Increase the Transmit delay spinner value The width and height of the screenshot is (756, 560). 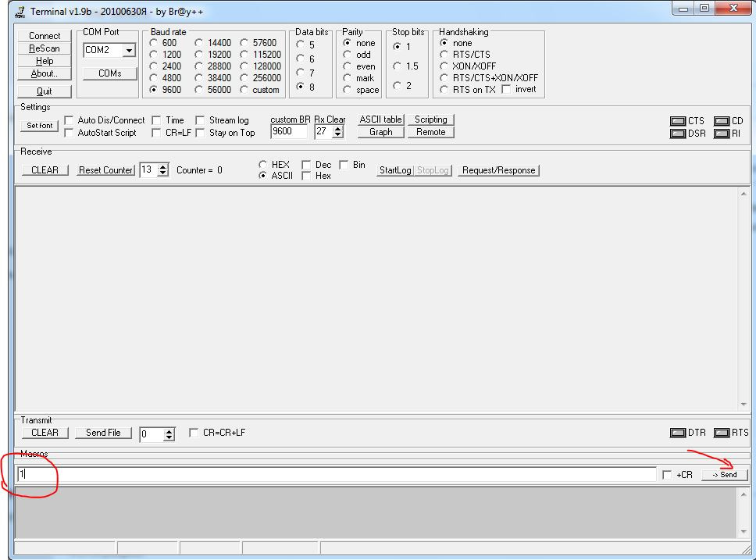click(x=169, y=431)
